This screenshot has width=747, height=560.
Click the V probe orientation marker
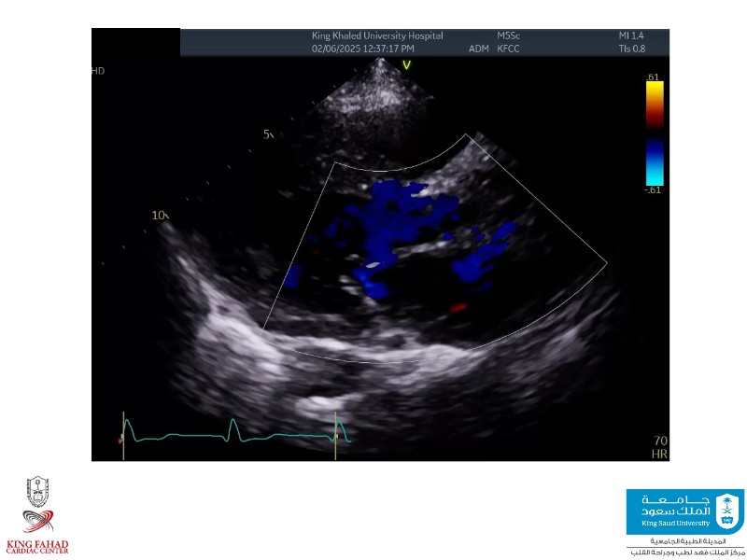click(x=406, y=64)
